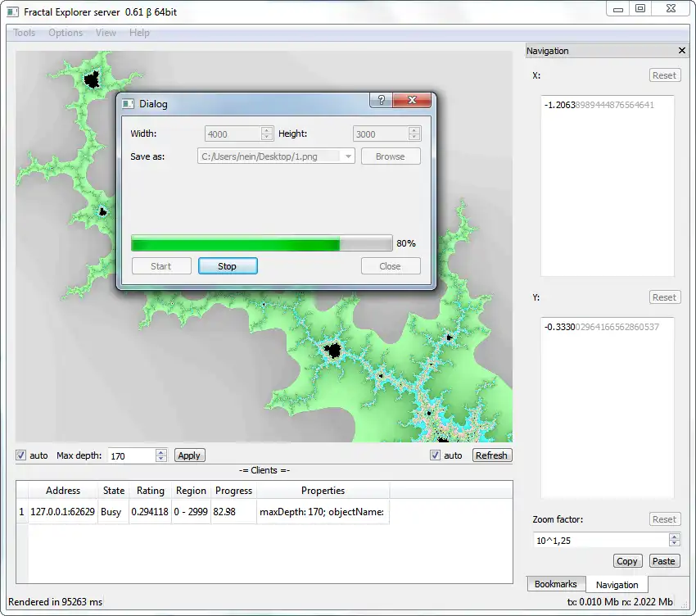The image size is (696, 616).
Task: Click Browse to choose save file
Action: tap(391, 156)
